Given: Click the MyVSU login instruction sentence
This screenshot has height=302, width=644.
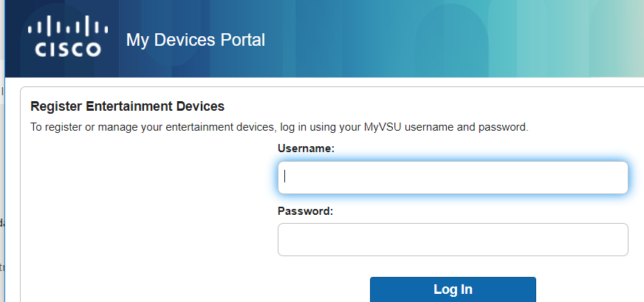Looking at the screenshot, I should [x=279, y=127].
